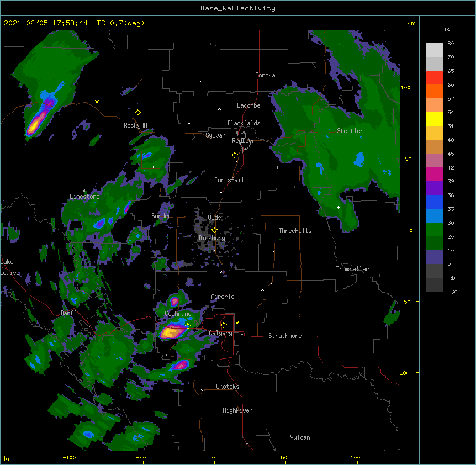476x465 pixels.
Task: Click the yellow diamond marker right of Cochrane storm
Action: [x=188, y=326]
